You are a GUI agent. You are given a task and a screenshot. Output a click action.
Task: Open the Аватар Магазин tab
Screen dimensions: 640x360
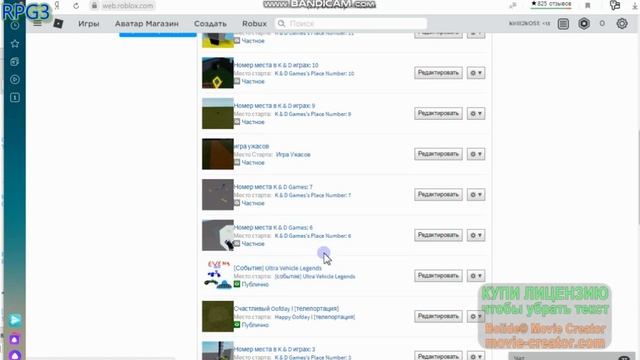[147, 24]
